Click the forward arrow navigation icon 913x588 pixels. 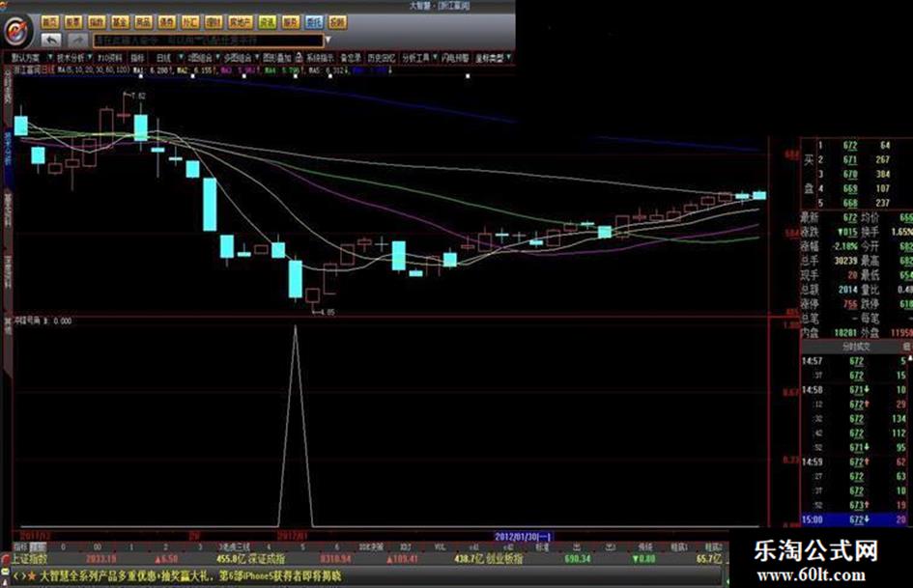pos(78,41)
